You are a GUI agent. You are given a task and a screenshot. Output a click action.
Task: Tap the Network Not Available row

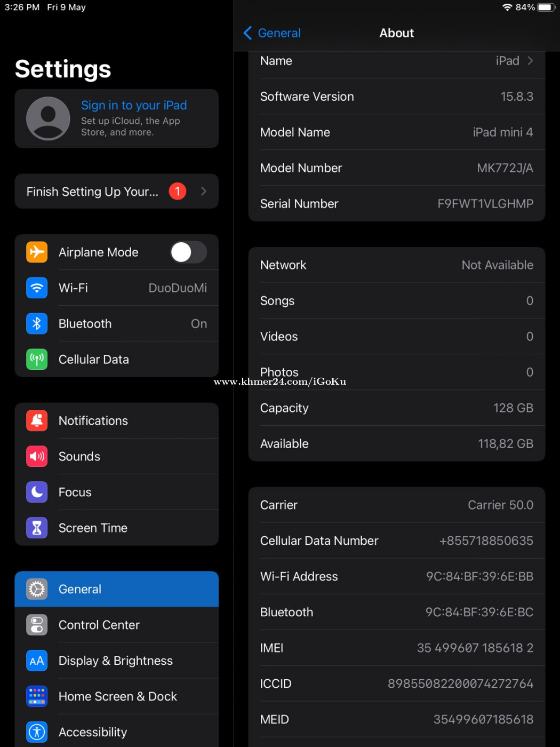pos(397,265)
